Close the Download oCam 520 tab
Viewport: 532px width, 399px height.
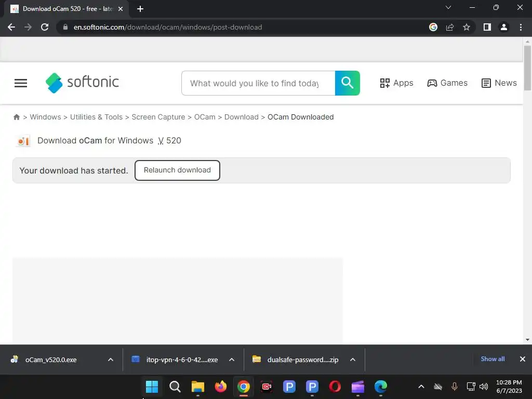coord(121,9)
